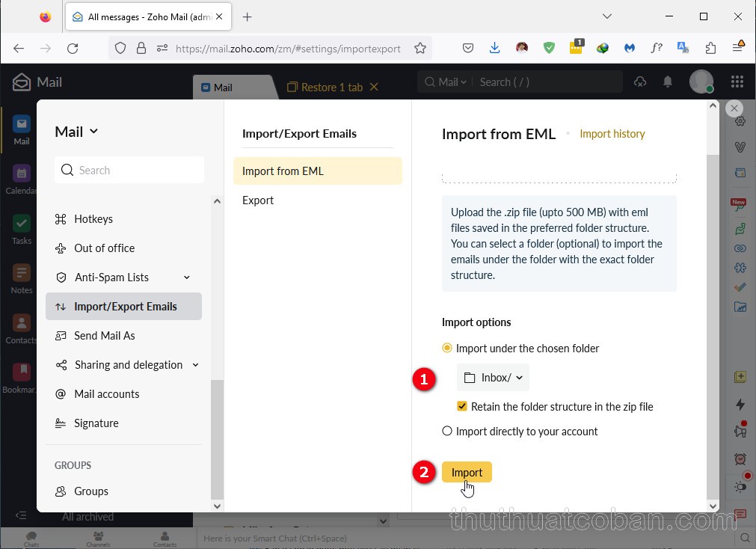756x549 pixels.
Task: Click the notifications bell icon
Action: pyautogui.click(x=668, y=82)
